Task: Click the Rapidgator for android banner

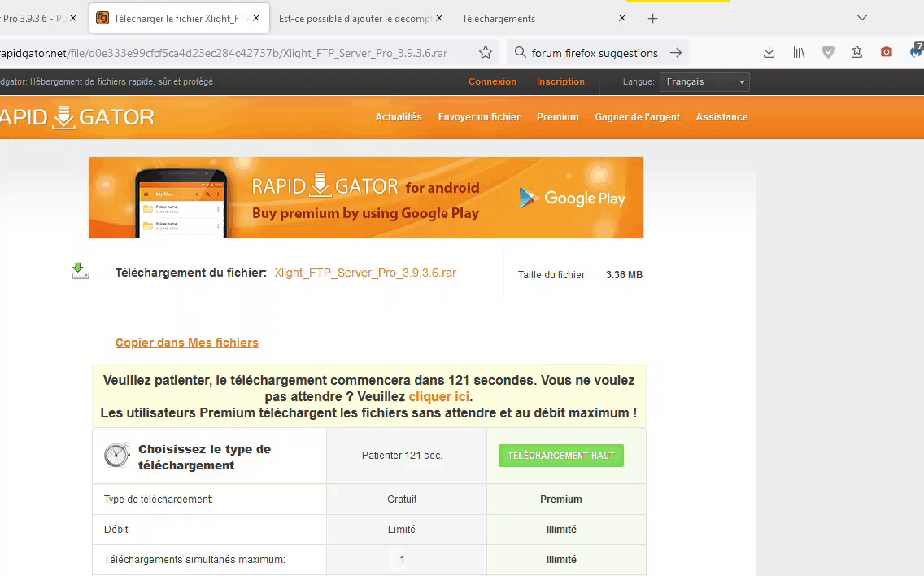Action: [x=366, y=198]
